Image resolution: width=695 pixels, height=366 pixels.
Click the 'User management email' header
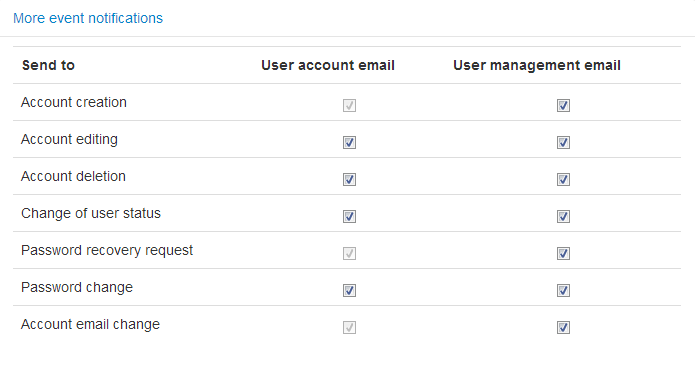click(x=537, y=65)
